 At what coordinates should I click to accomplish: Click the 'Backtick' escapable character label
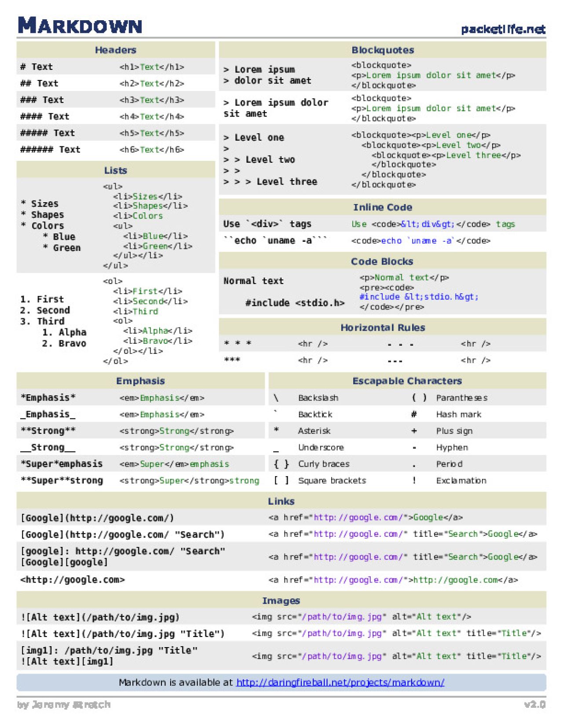(315, 414)
